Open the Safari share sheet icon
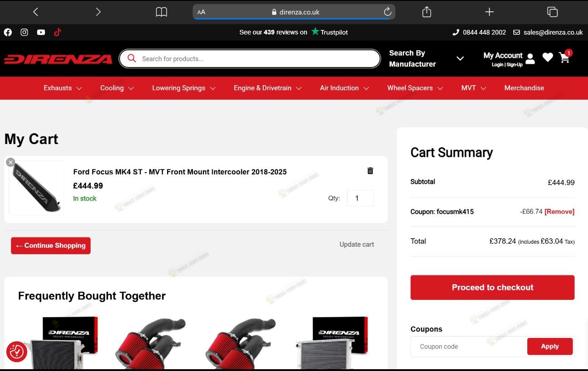This screenshot has height=371, width=588. (x=427, y=12)
